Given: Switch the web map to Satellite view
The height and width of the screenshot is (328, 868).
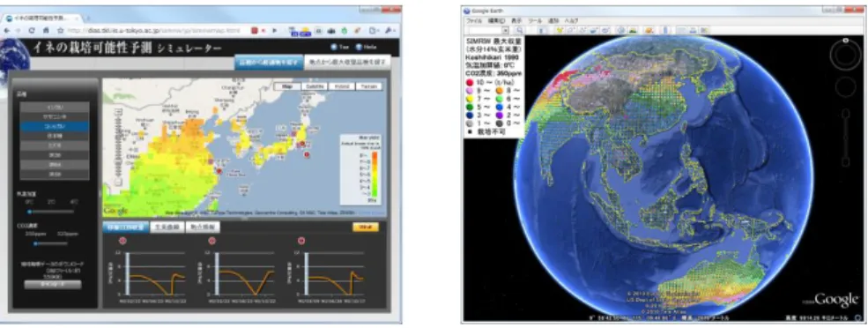Looking at the screenshot, I should (x=314, y=86).
